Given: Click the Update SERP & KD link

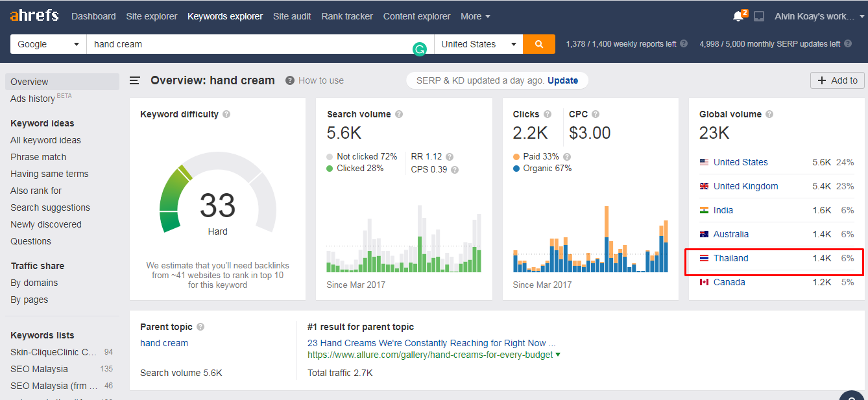Looking at the screenshot, I should click(562, 80).
